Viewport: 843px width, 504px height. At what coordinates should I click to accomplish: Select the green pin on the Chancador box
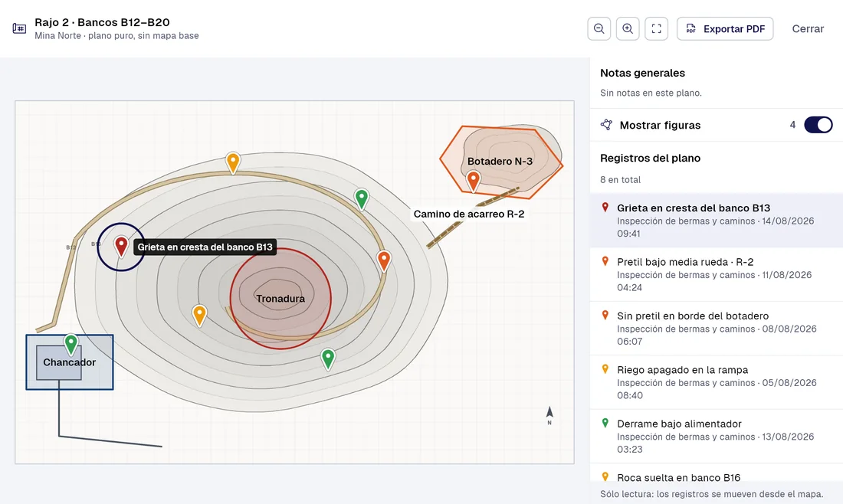tap(71, 345)
